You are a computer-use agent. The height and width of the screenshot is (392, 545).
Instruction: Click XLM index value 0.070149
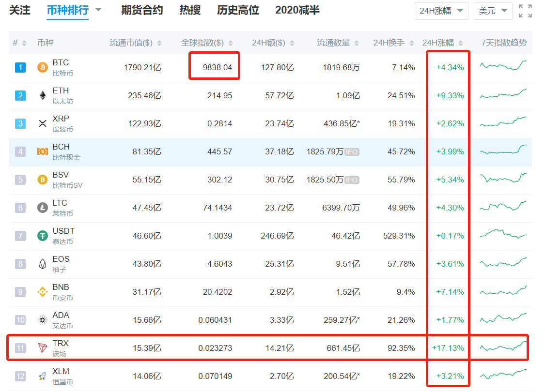coord(215,377)
